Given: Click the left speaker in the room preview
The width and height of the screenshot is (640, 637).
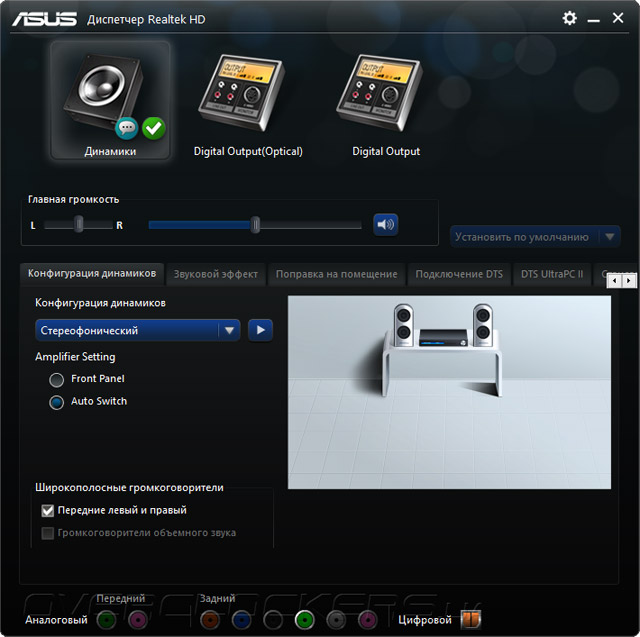Looking at the screenshot, I should (x=403, y=325).
